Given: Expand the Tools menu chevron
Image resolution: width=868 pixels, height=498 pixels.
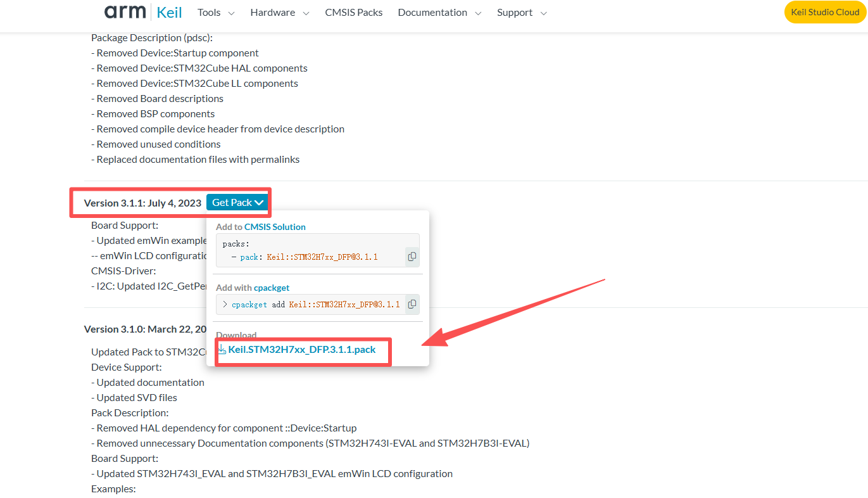Looking at the screenshot, I should 231,13.
